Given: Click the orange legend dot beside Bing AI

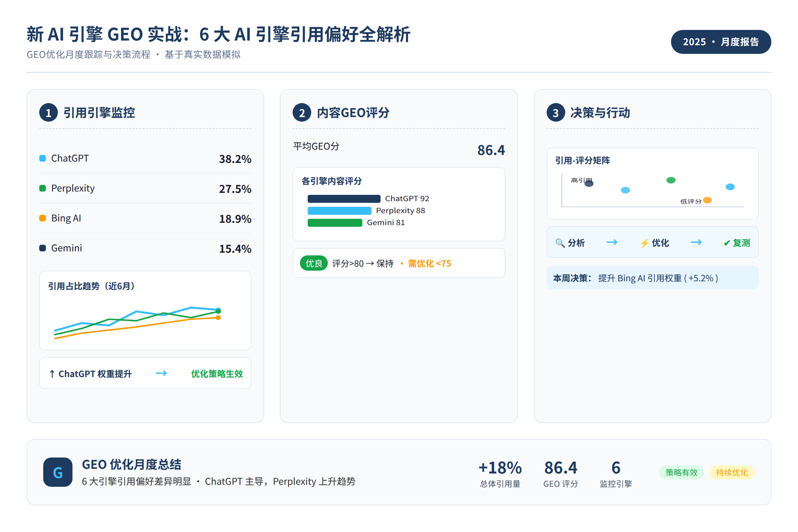Looking at the screenshot, I should pos(43,218).
